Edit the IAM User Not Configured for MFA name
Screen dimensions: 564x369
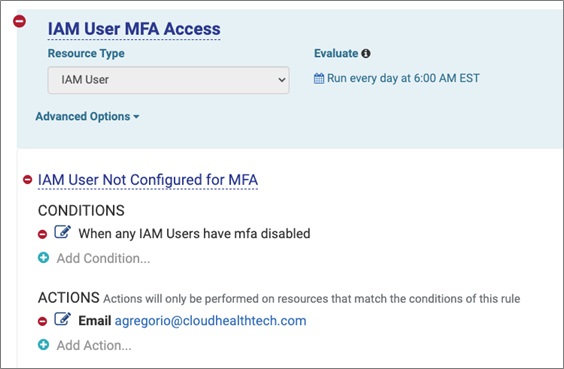pos(148,180)
